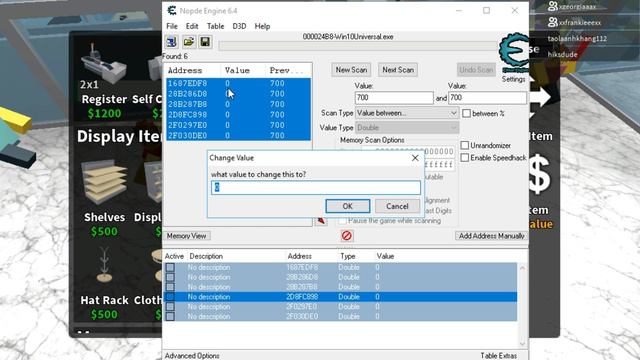Screen dimensions: 640x360
Task: Click the Next Scan button
Action: click(x=398, y=70)
